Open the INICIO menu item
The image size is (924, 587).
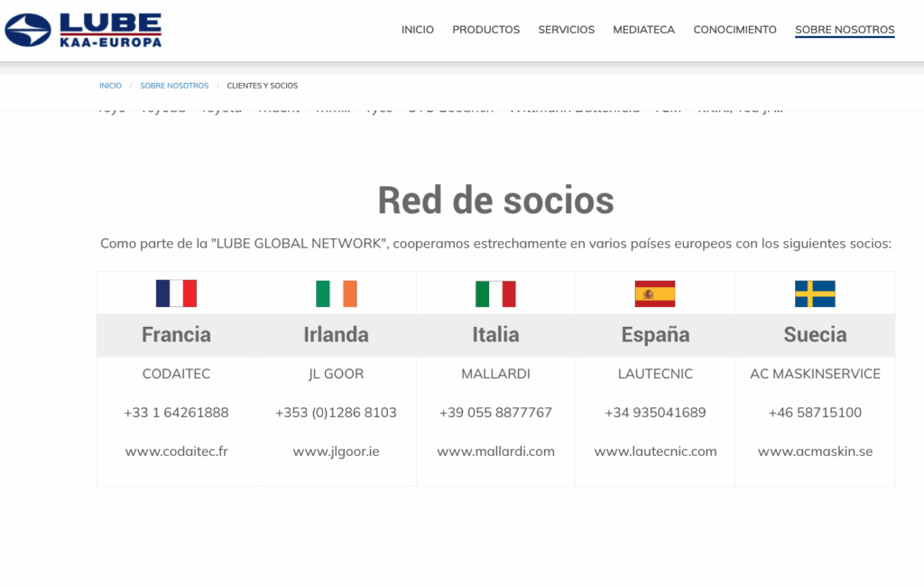coord(418,30)
